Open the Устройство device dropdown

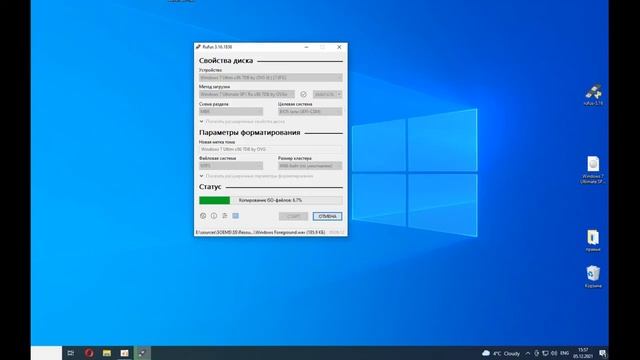click(271, 78)
